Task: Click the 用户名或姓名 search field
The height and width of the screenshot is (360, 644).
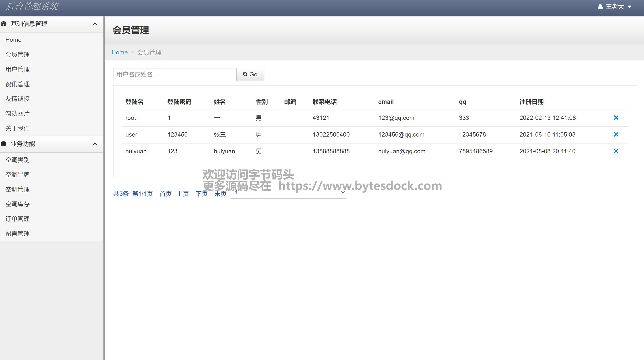Action: point(175,74)
